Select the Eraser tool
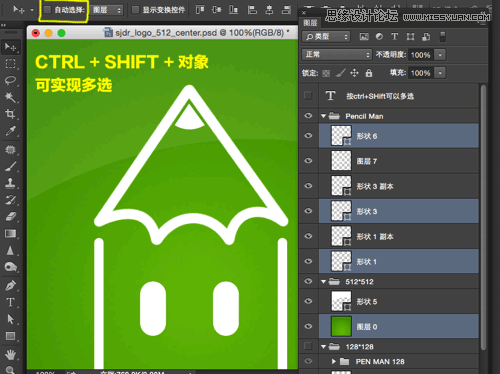This screenshot has width=500, height=374. (x=10, y=217)
